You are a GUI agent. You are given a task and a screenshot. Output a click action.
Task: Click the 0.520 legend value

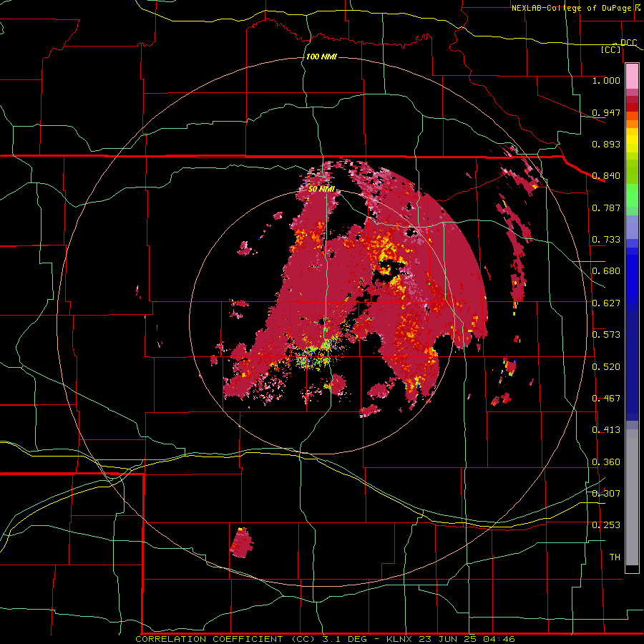[606, 367]
